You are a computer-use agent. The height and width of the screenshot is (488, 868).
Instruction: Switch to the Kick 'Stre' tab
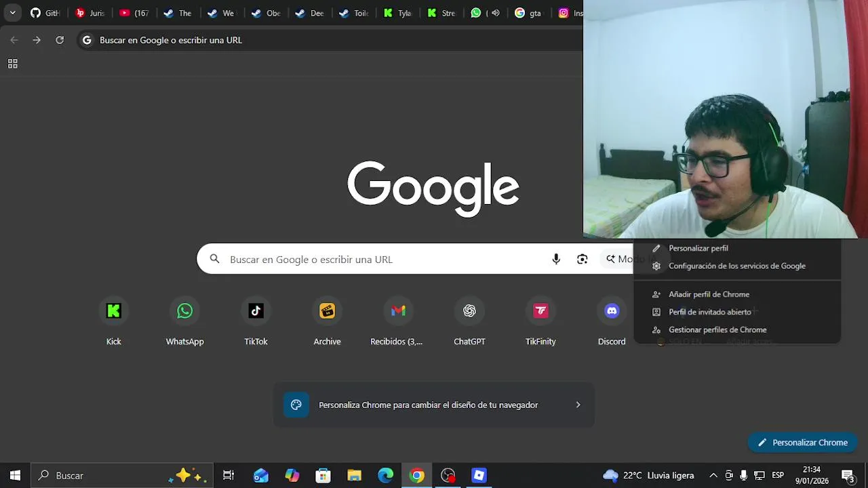pyautogui.click(x=442, y=13)
